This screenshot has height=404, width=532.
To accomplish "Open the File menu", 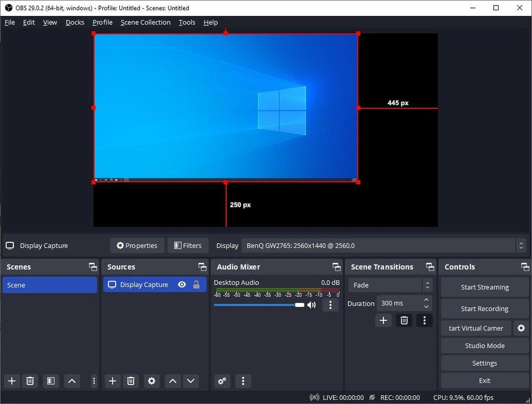I will click(x=10, y=22).
